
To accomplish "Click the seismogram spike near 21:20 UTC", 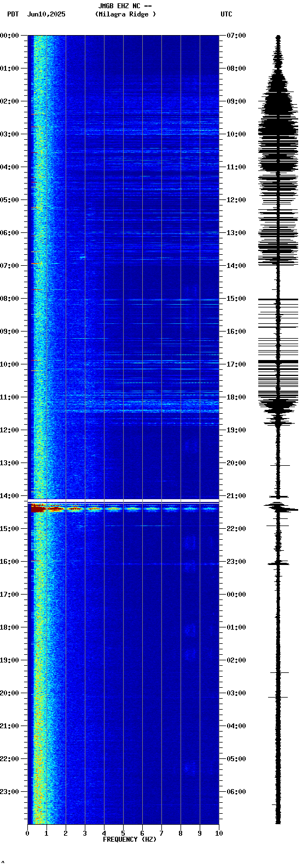I will coord(281,509).
